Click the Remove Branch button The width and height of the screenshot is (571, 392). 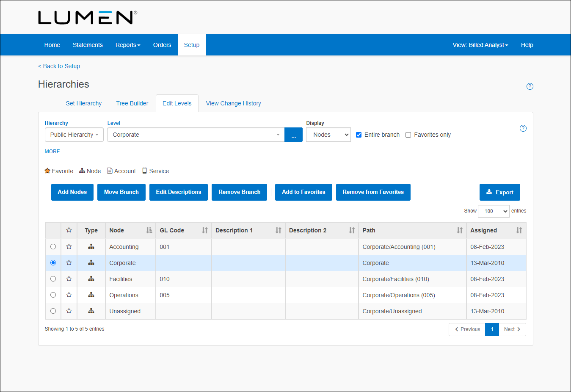240,192
